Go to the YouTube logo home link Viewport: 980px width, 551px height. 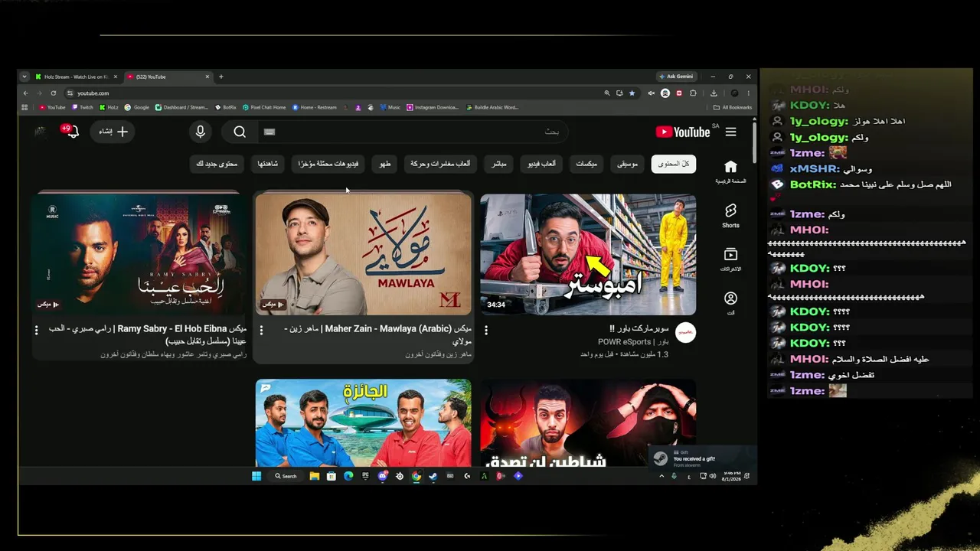tap(683, 132)
